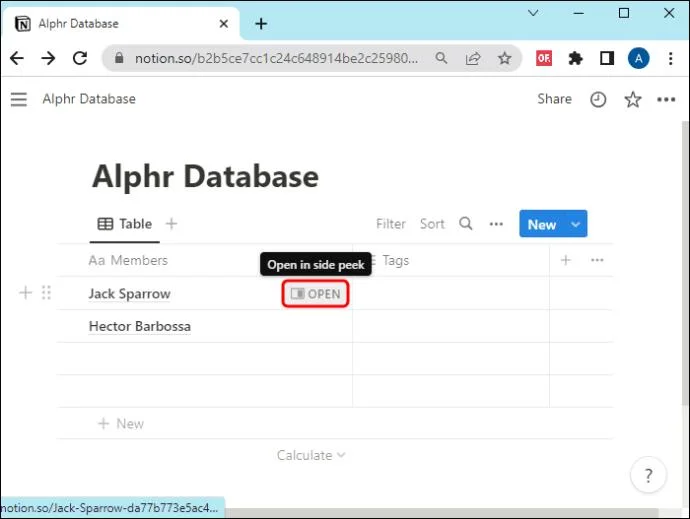The height and width of the screenshot is (519, 690).
Task: Click the Filter button
Action: click(x=391, y=224)
